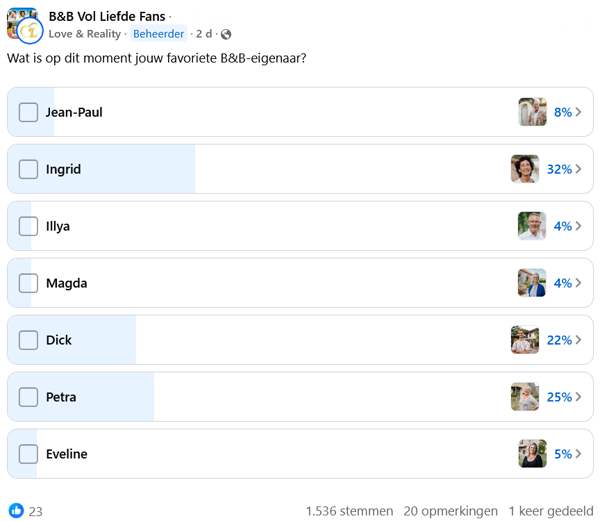Click the Beheerder admin badge
The width and height of the screenshot is (600, 521).
(x=158, y=34)
